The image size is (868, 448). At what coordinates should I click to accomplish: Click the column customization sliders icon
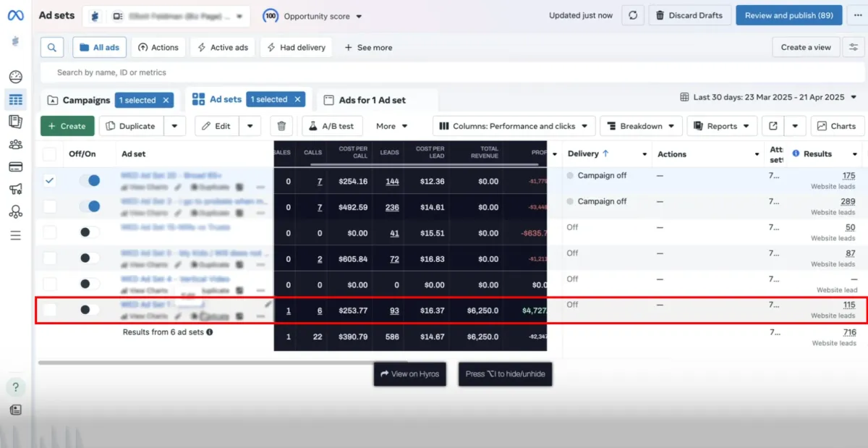[854, 47]
